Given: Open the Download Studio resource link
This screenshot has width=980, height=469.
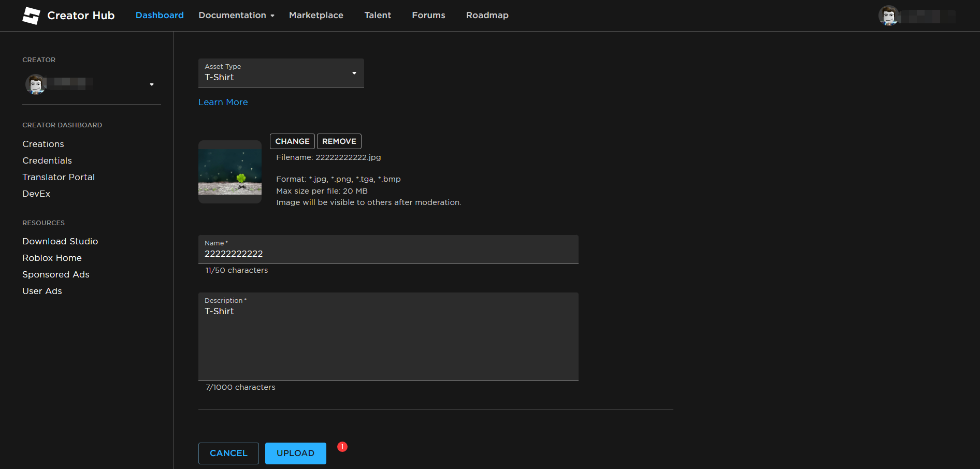Looking at the screenshot, I should [x=60, y=241].
